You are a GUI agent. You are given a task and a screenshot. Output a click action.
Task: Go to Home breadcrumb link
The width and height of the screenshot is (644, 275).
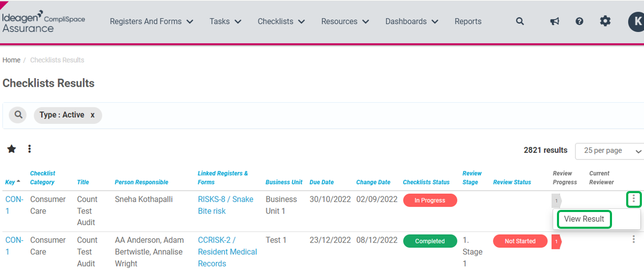[12, 60]
